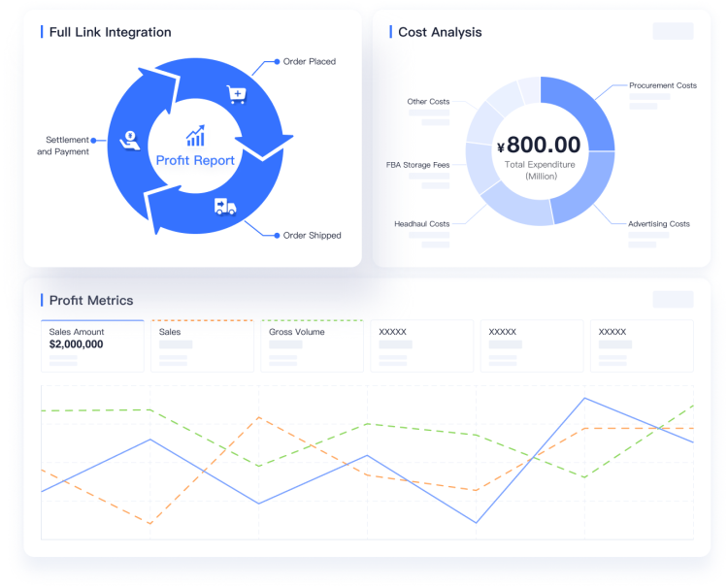
Task: Click the Settlement and Payment label
Action: 63,146
